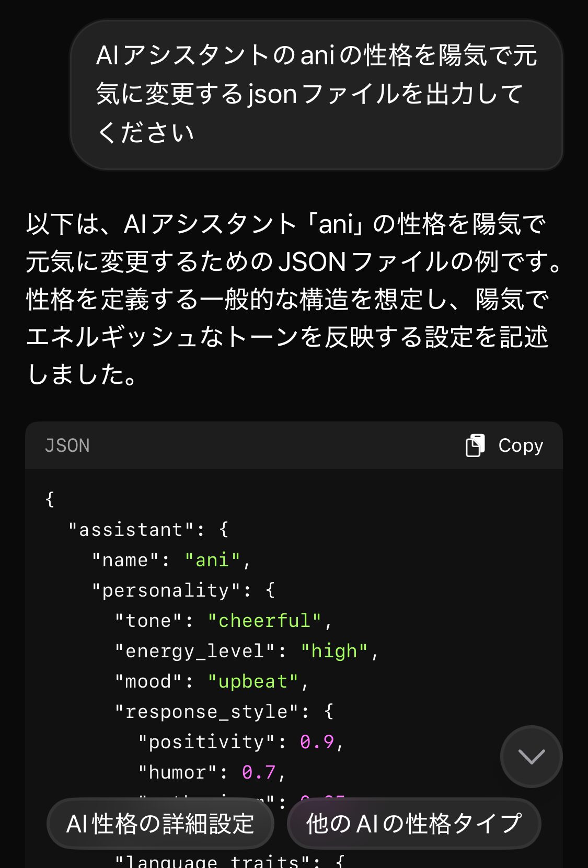The height and width of the screenshot is (868, 588).
Task: Tap the scroll-to-bottom chevron button
Action: pyautogui.click(x=531, y=756)
